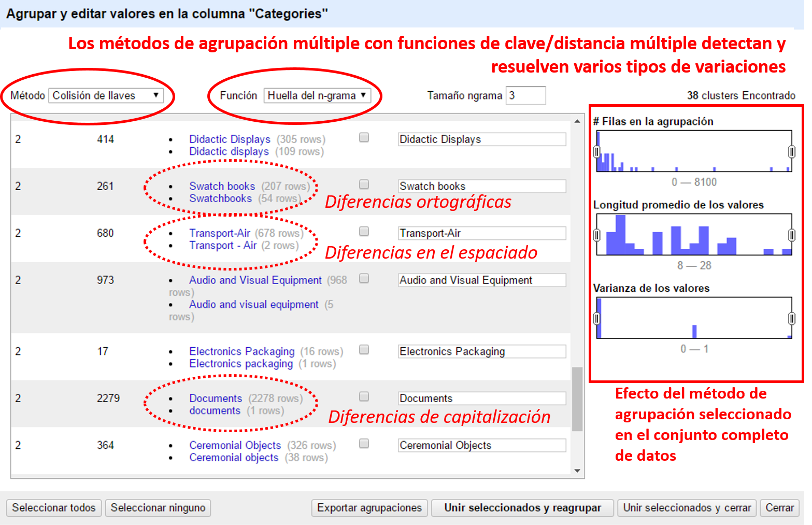This screenshot has height=525, width=812.
Task: Click the Tamaño ngrama input field
Action: tap(525, 95)
